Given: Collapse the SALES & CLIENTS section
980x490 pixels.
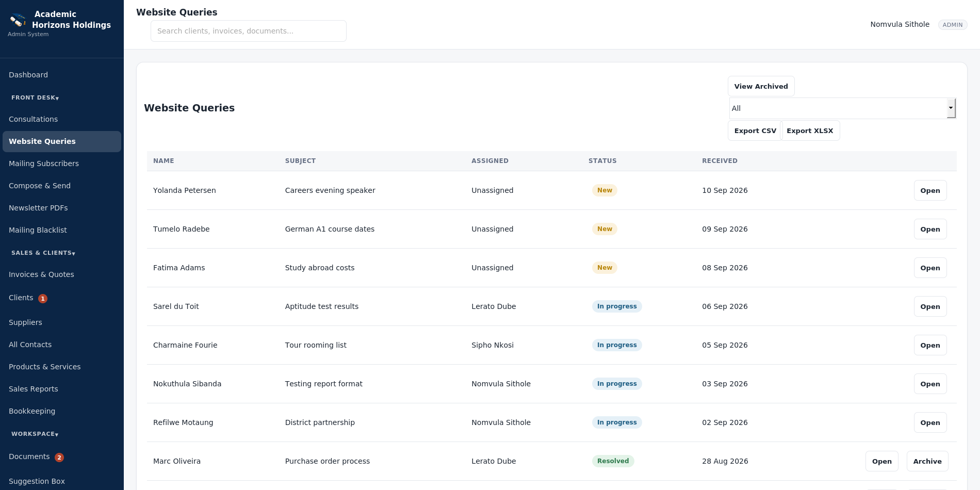Looking at the screenshot, I should click(43, 253).
